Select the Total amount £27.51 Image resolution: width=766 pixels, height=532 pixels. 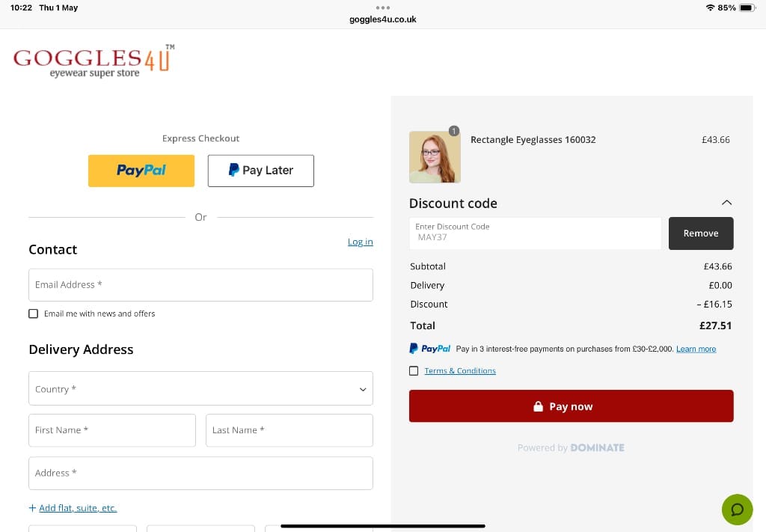click(715, 325)
